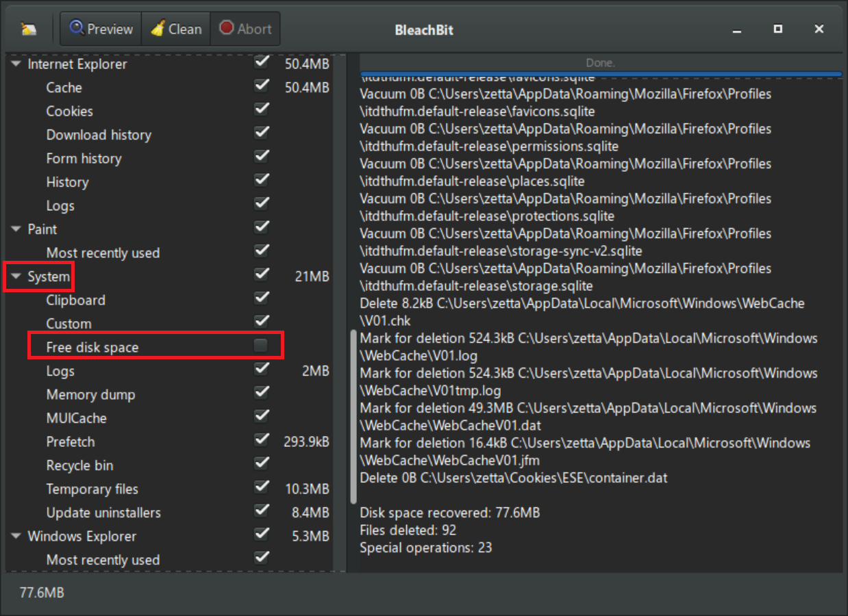848x616 pixels.
Task: Select Download history item
Action: pyautogui.click(x=99, y=135)
